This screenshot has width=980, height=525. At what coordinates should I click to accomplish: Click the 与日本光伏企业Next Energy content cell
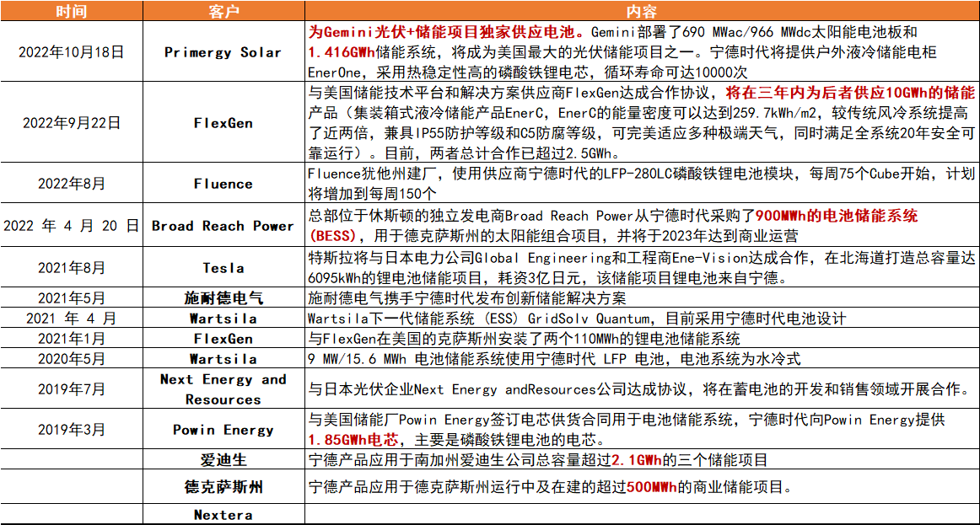(x=642, y=389)
